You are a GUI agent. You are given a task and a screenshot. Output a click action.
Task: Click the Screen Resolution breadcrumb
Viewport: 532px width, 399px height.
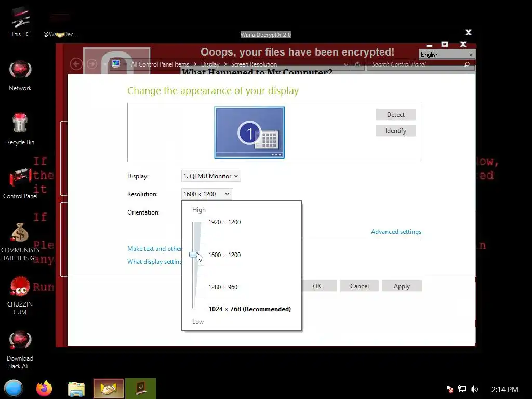tap(254, 64)
